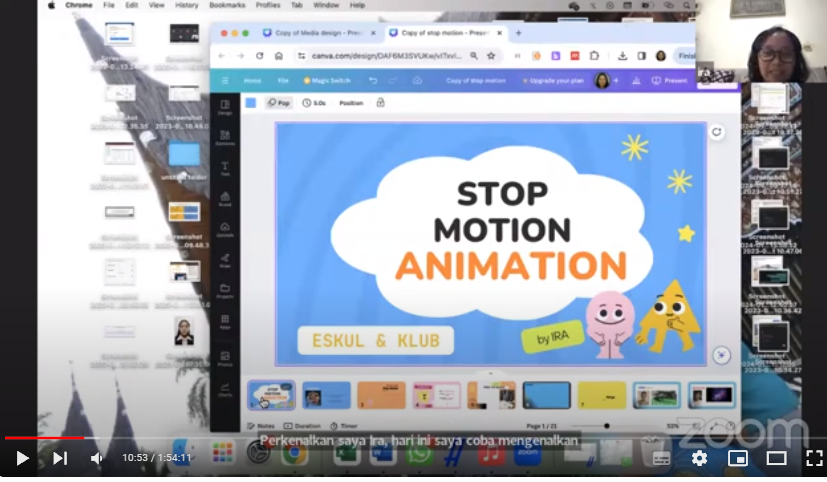This screenshot has height=482, width=827.
Task: Open YouTube player settings gear
Action: coord(699,458)
